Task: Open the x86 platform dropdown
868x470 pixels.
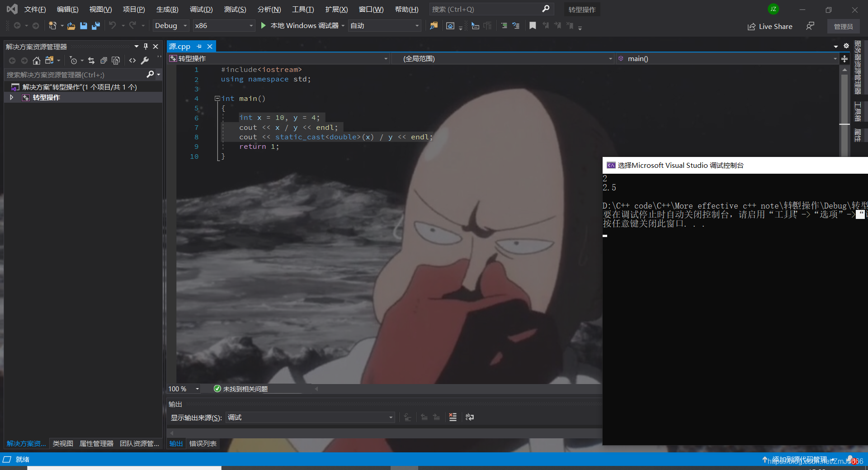Action: pos(224,26)
